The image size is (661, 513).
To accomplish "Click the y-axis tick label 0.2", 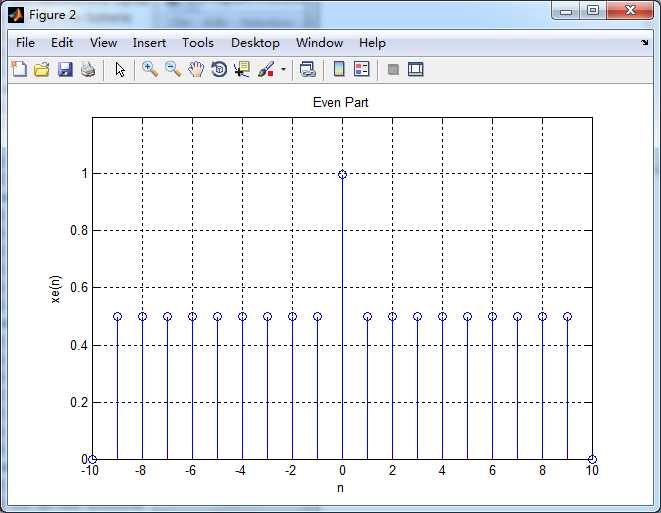I will click(79, 403).
